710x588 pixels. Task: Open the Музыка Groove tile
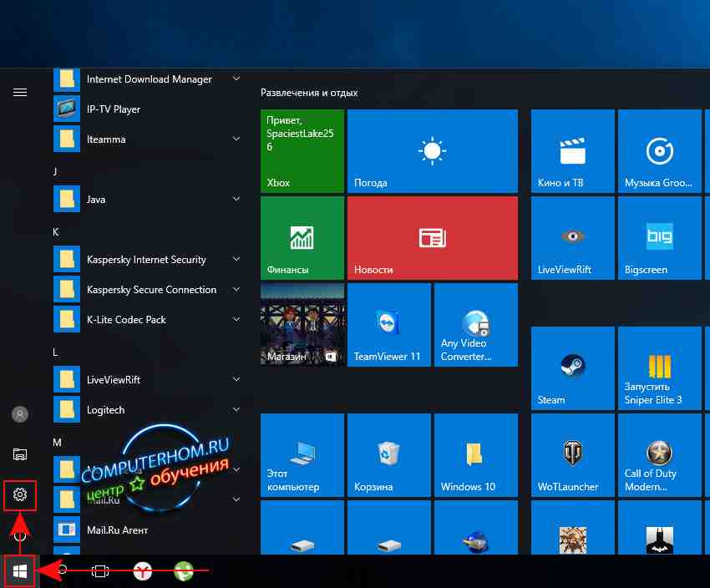[x=660, y=151]
